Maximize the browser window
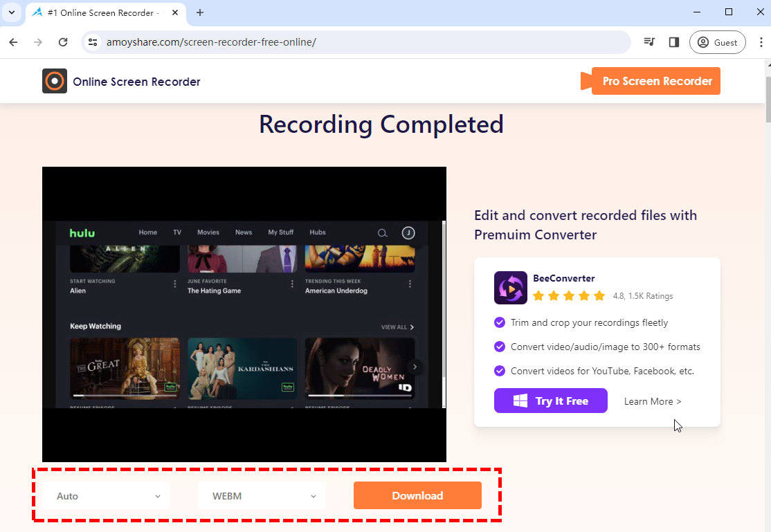Viewport: 771px width, 532px height. click(x=729, y=12)
